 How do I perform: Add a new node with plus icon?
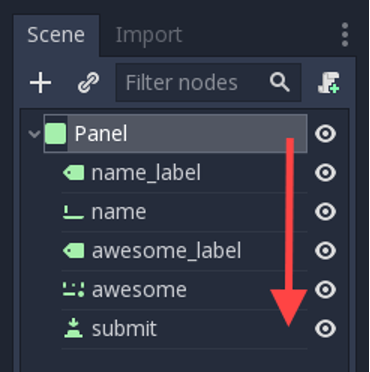(x=40, y=83)
